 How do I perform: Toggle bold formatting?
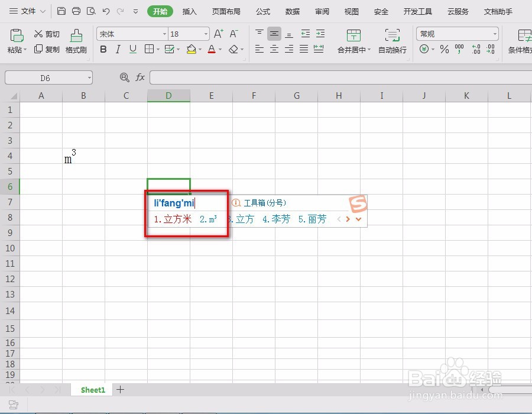(103, 50)
